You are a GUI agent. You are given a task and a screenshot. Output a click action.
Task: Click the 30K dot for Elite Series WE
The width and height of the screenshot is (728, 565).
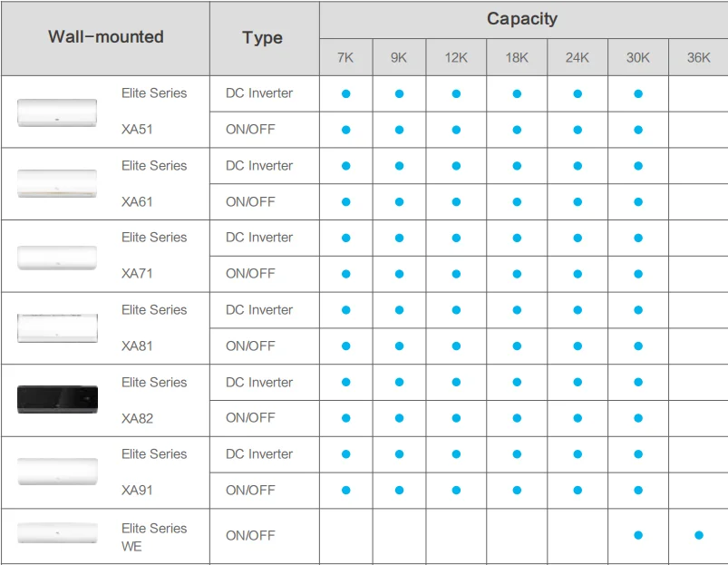[x=638, y=535]
